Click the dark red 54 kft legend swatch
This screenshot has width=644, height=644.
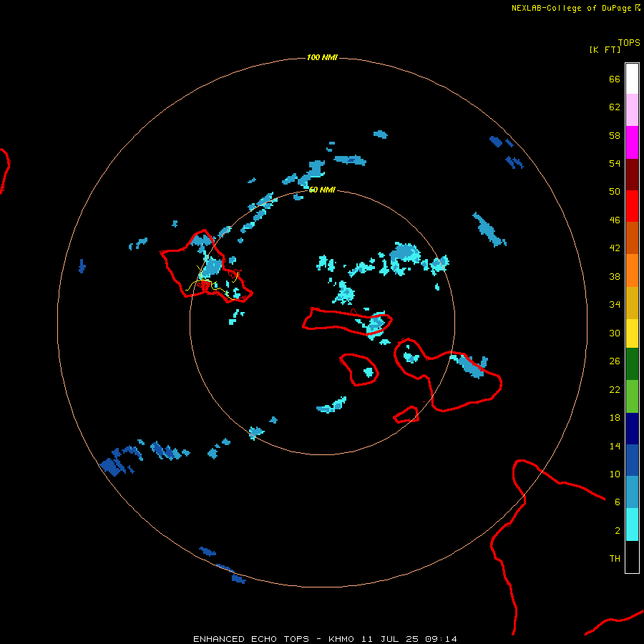(x=632, y=175)
